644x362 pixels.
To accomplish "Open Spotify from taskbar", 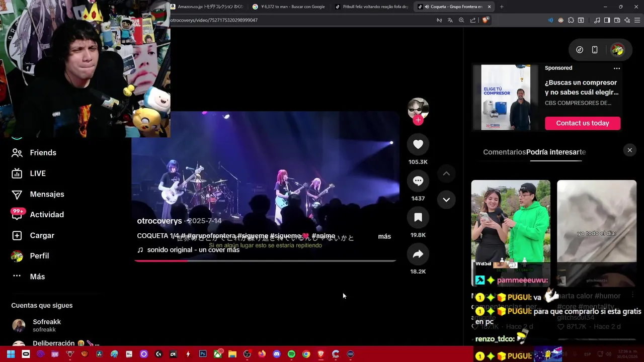I will [291, 354].
